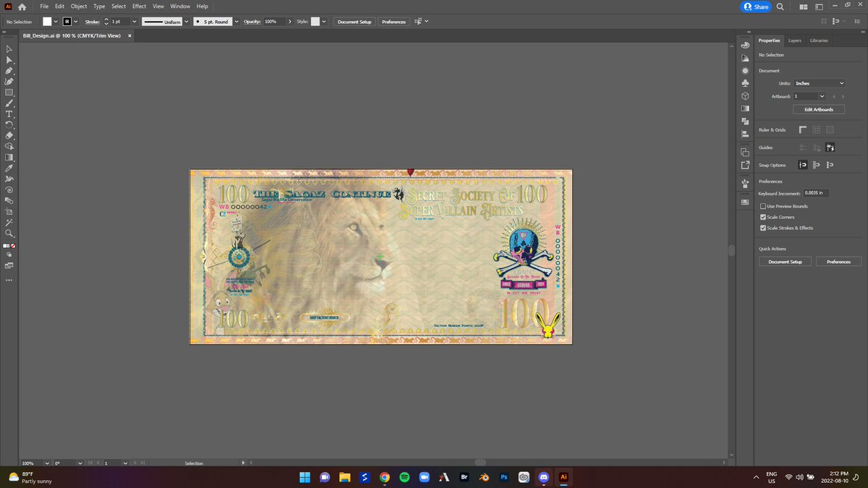The image size is (868, 488).
Task: Toggle Smart Guides in Guides section
Action: coord(830,147)
